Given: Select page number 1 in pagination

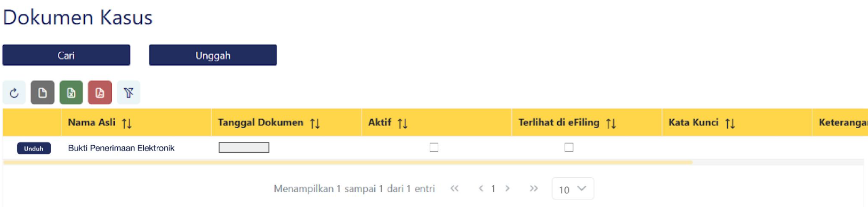Looking at the screenshot, I should (493, 189).
